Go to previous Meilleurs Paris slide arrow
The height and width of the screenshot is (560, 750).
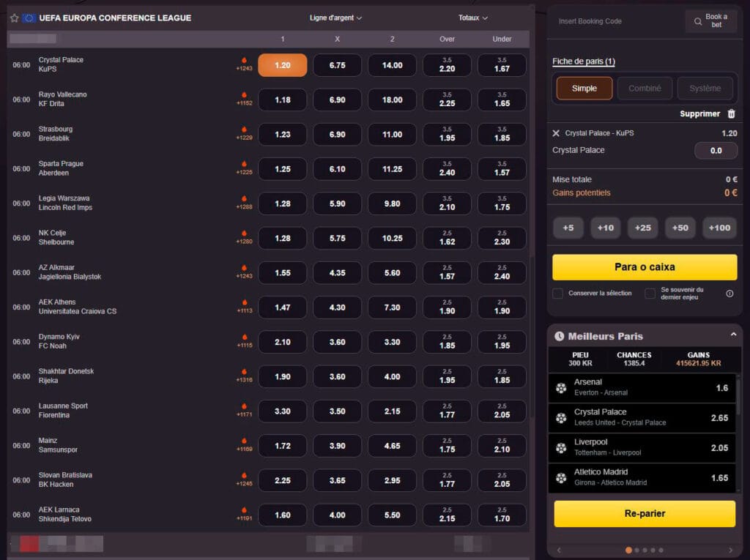click(x=559, y=550)
